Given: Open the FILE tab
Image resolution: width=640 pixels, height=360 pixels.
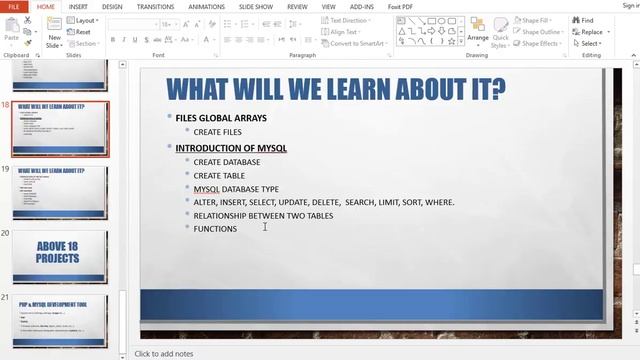Looking at the screenshot, I should pyautogui.click(x=14, y=7).
